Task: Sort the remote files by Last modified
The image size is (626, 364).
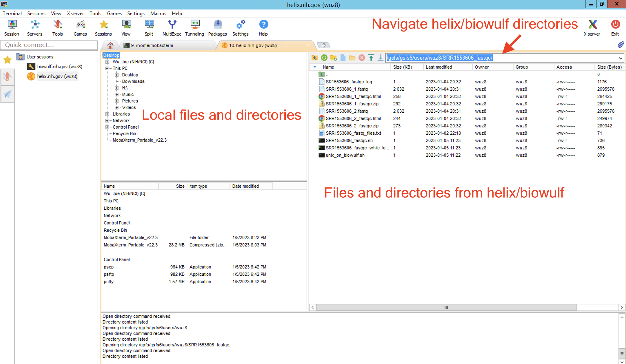Action: click(439, 67)
